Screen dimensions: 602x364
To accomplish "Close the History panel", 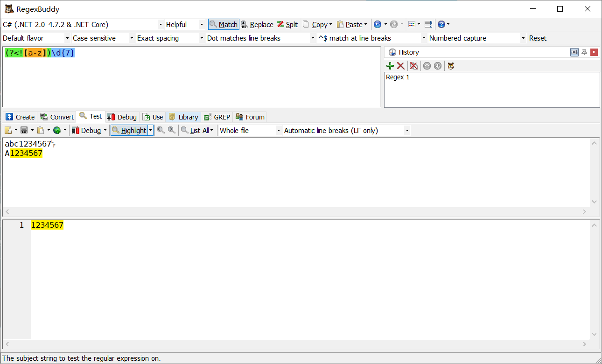I will (594, 52).
